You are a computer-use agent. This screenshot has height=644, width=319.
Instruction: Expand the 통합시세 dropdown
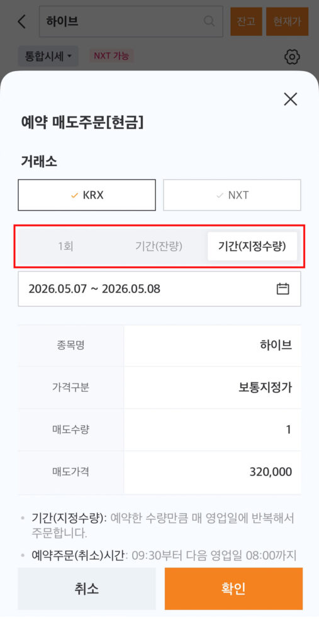point(48,56)
